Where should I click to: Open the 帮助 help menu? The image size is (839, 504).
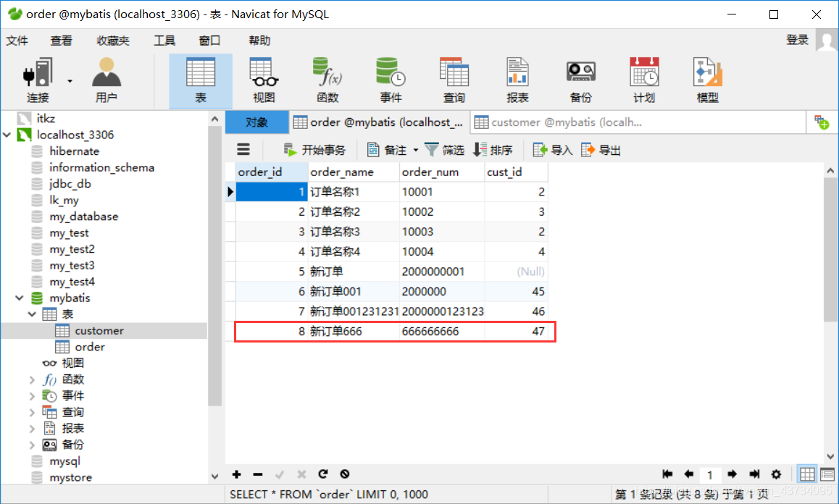259,41
